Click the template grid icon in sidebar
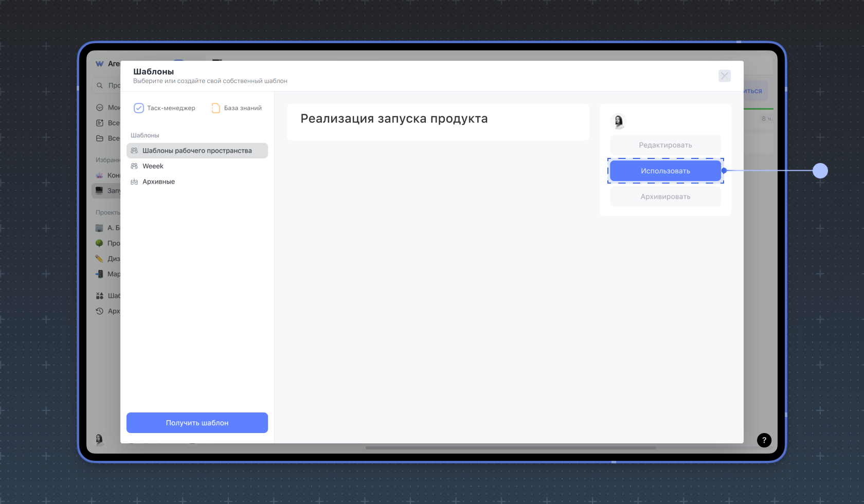864x504 pixels. point(100,296)
